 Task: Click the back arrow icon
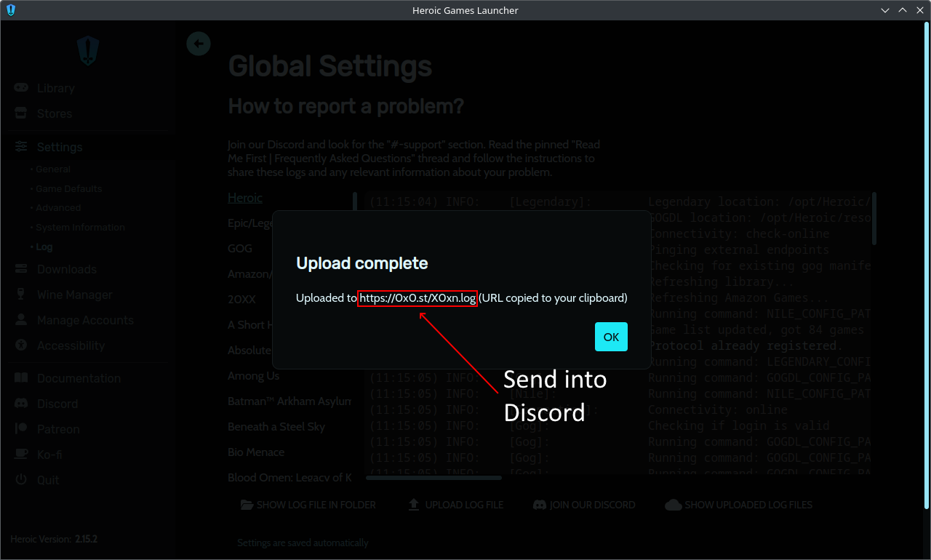coord(199,44)
